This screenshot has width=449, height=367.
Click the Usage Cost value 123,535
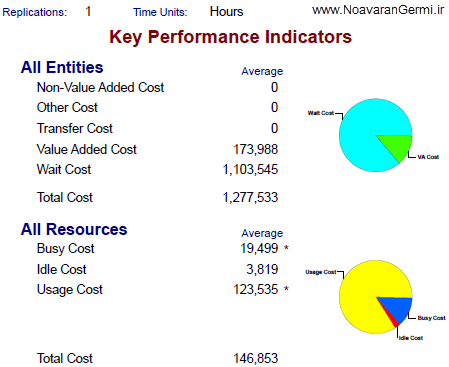(x=255, y=290)
